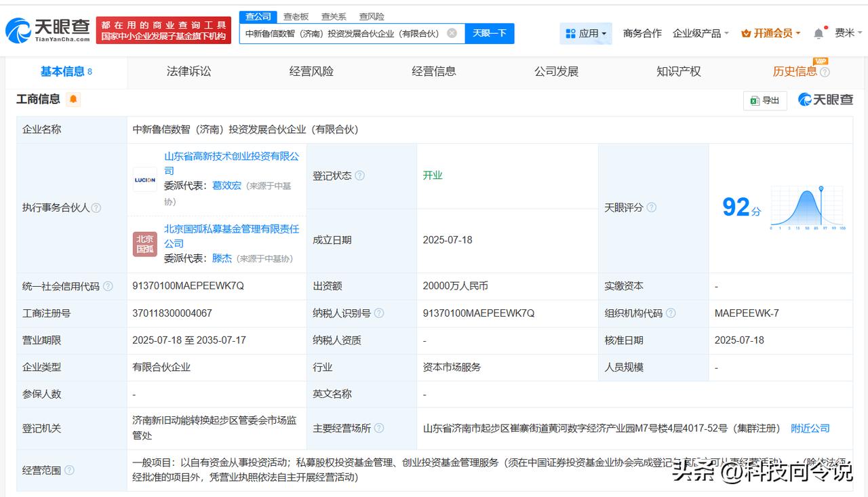Viewport: 868px width, 497px height.
Task: Open representative 葛效宏 profile link
Action: click(x=226, y=186)
